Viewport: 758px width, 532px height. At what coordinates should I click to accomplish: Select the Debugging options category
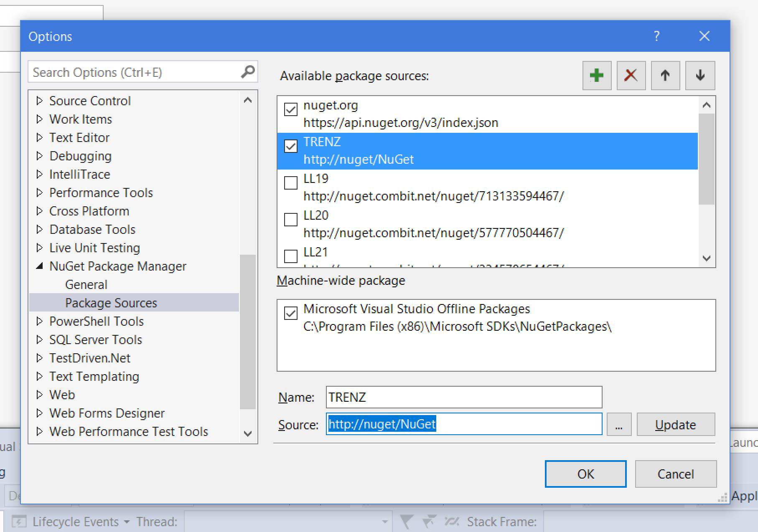[x=80, y=156]
